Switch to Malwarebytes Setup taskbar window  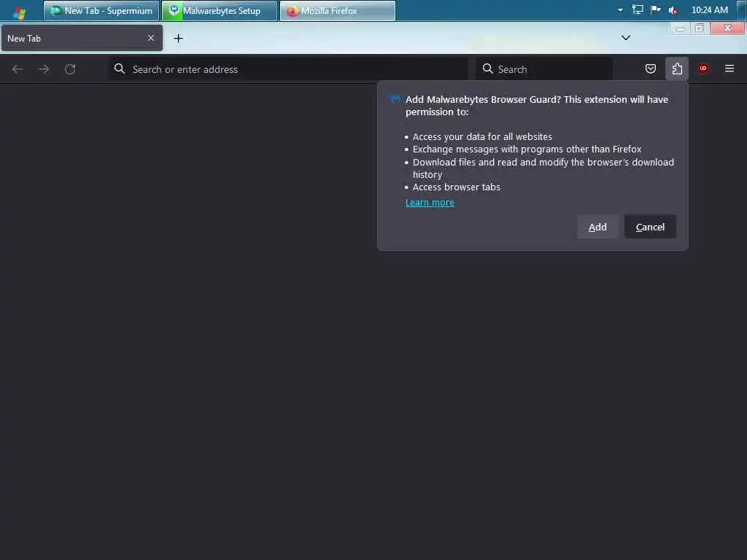pyautogui.click(x=220, y=11)
